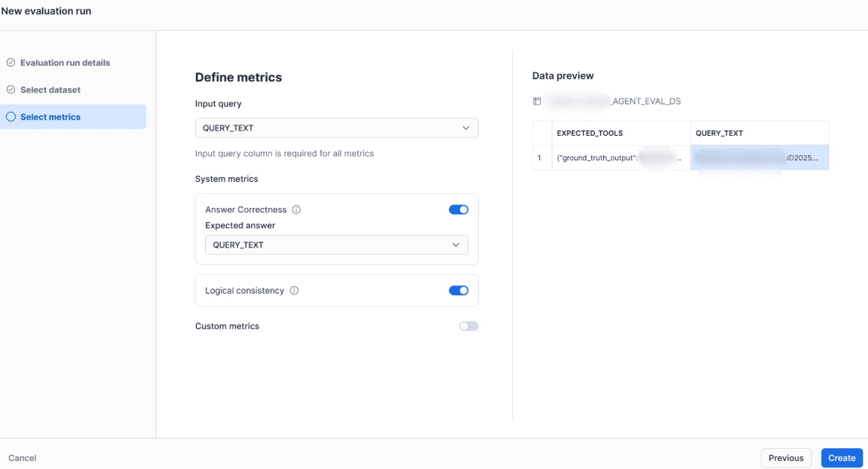Click the Input query dropdown chevron arrow
This screenshot has height=469, width=868.
click(466, 128)
